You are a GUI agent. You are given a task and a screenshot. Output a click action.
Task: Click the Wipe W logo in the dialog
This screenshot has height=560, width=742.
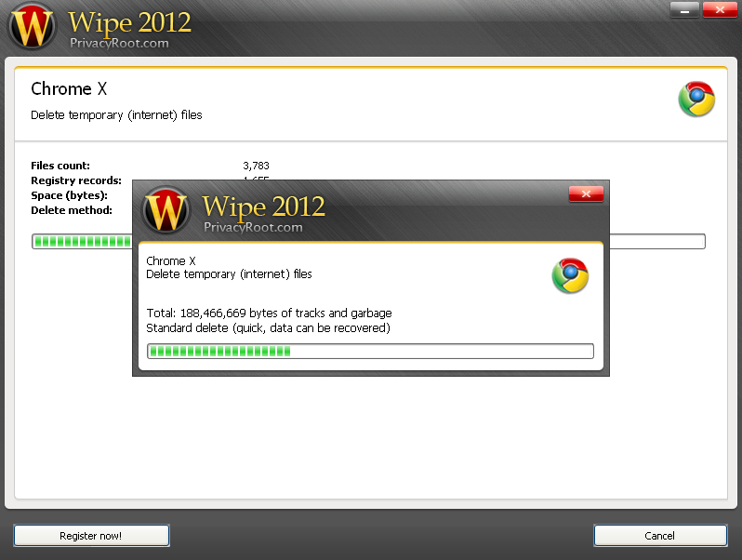(x=166, y=209)
